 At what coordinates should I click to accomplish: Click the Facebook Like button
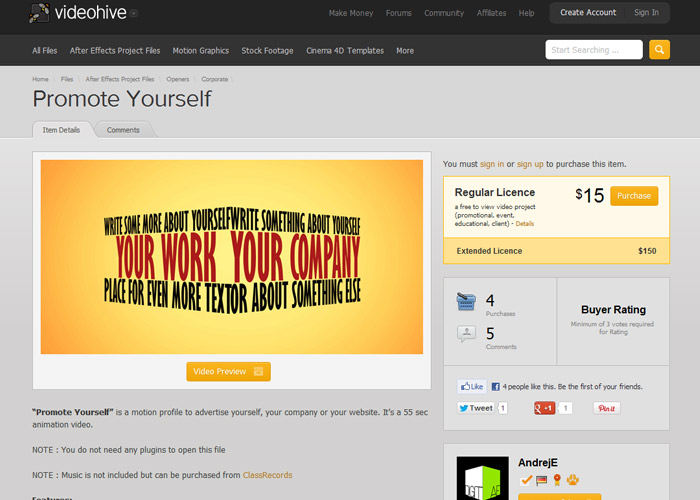pos(472,386)
